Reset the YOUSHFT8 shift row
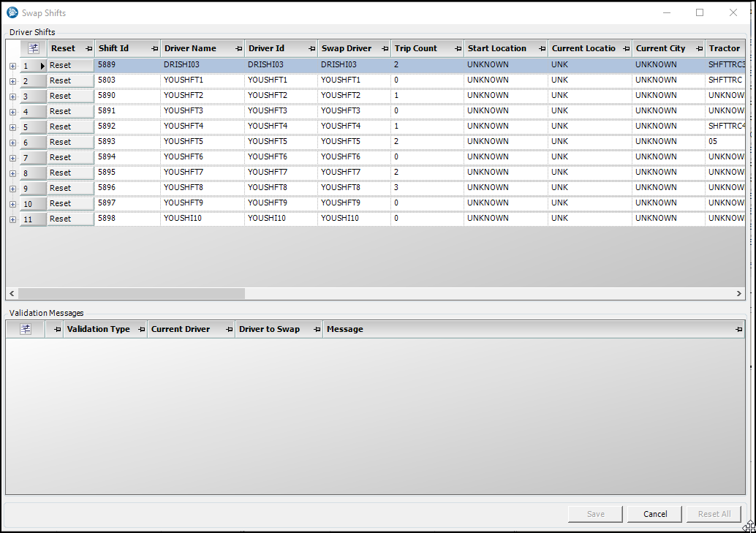This screenshot has width=756, height=533. pyautogui.click(x=70, y=188)
